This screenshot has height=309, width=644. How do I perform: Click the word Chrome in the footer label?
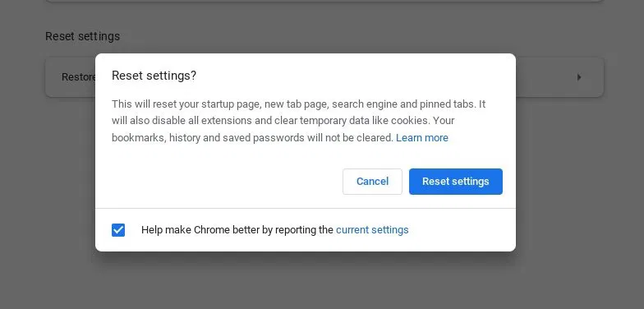tap(212, 230)
